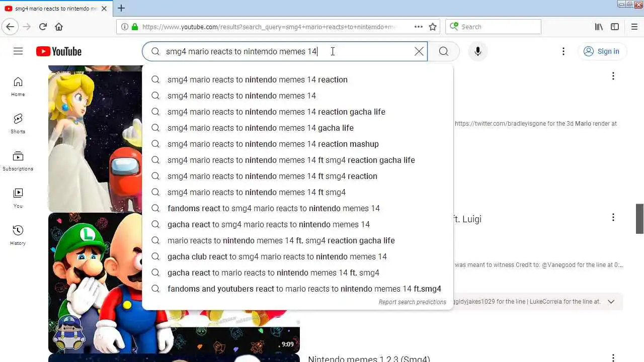
Task: Bookmark this page with star icon
Action: (433, 27)
